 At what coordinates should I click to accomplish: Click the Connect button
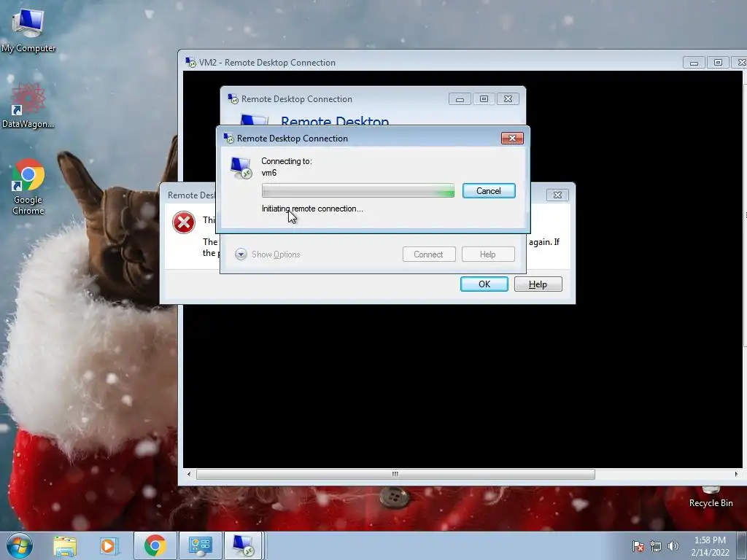(x=429, y=254)
